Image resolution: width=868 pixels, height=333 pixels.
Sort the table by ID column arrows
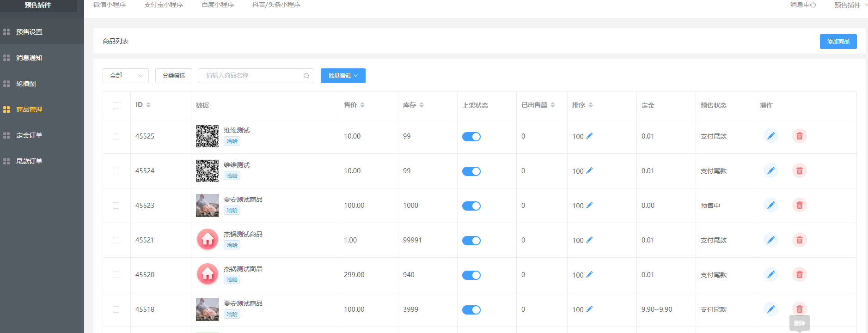(x=148, y=105)
